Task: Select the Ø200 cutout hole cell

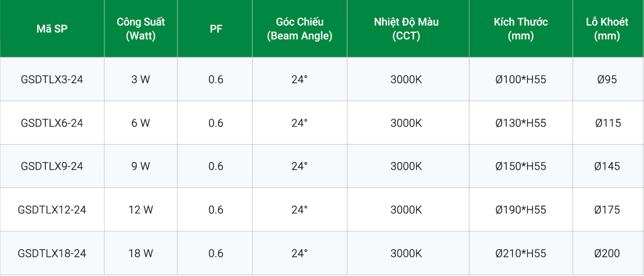Action: click(607, 254)
